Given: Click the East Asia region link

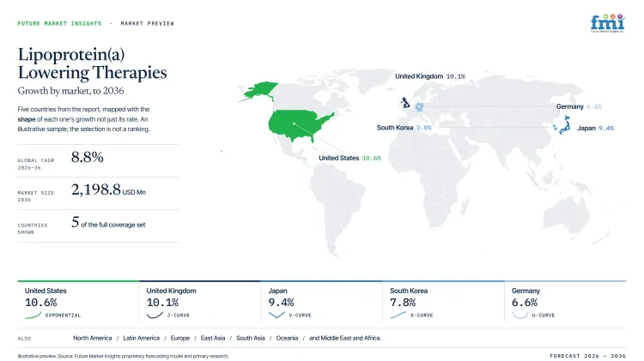Looking at the screenshot, I should pos(213,338).
